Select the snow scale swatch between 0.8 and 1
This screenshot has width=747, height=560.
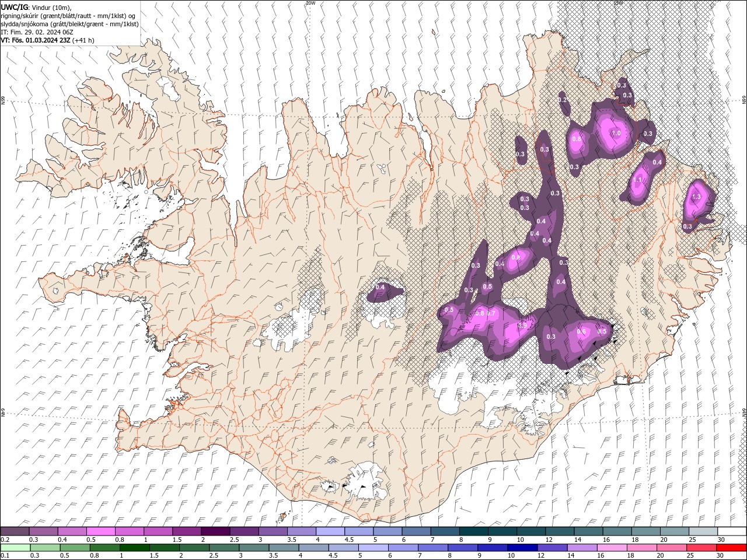click(x=130, y=531)
